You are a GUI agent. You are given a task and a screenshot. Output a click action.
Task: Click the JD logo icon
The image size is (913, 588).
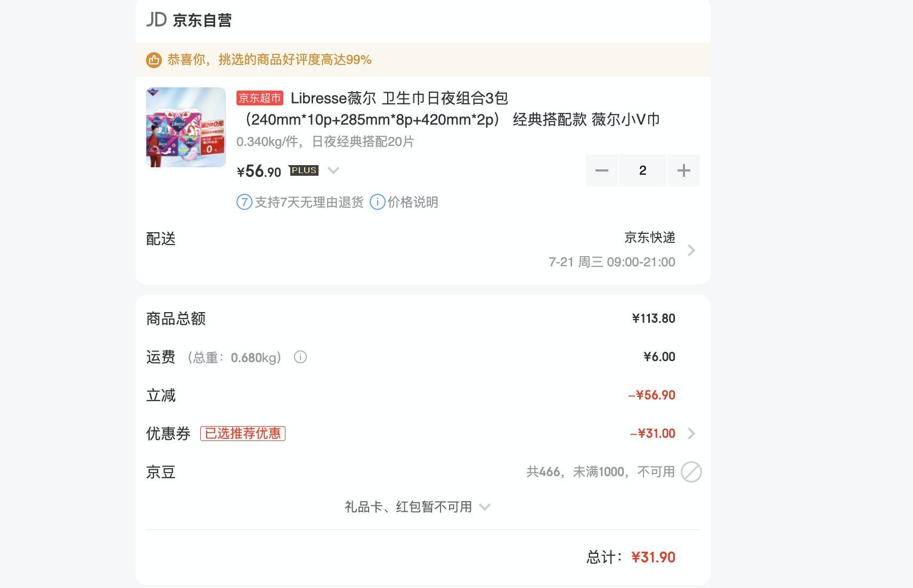click(x=157, y=20)
